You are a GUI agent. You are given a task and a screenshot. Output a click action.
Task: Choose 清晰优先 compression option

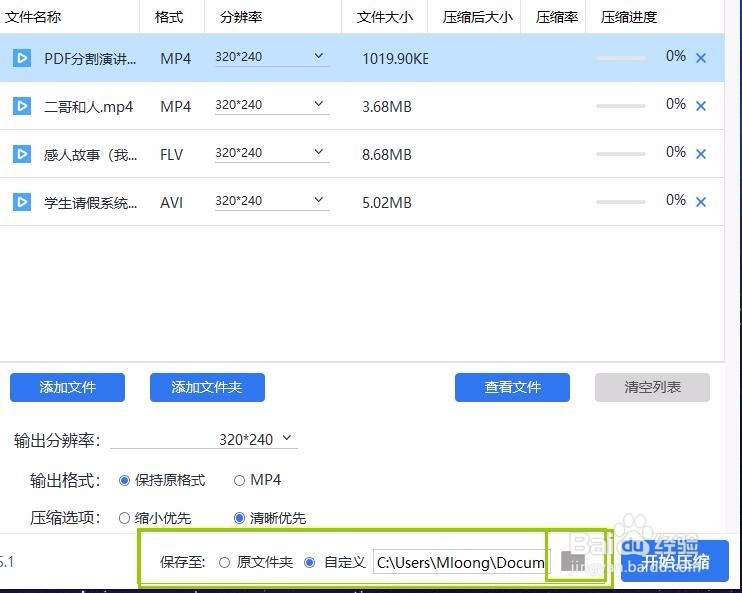(x=270, y=518)
